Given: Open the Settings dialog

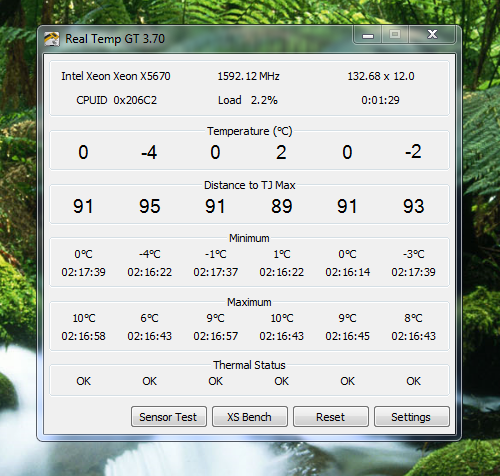Looking at the screenshot, I should 412,417.
